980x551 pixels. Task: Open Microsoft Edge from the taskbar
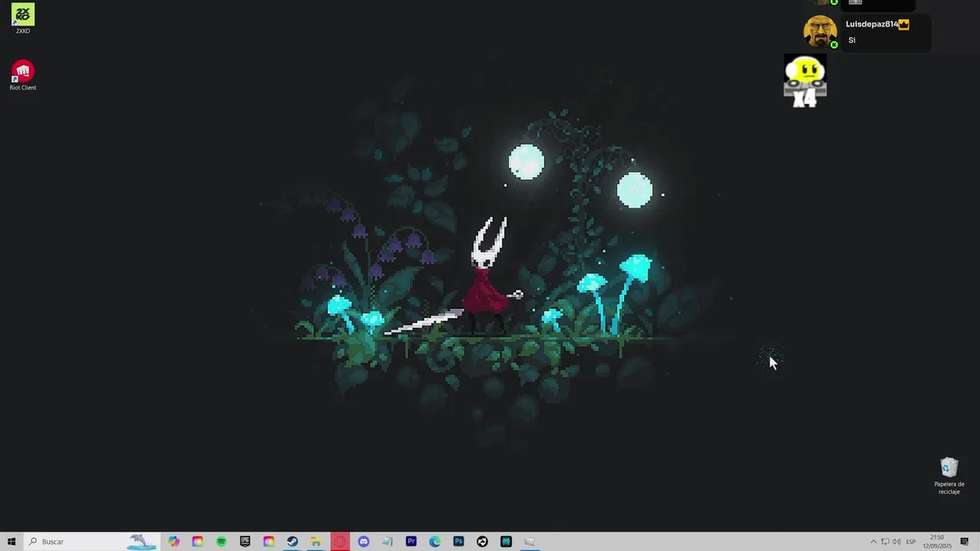(435, 542)
